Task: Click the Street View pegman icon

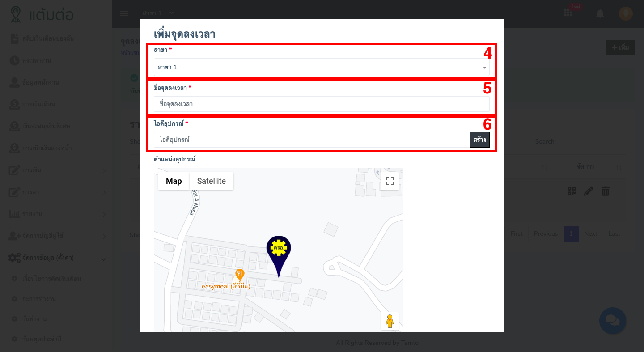Action: (x=390, y=321)
